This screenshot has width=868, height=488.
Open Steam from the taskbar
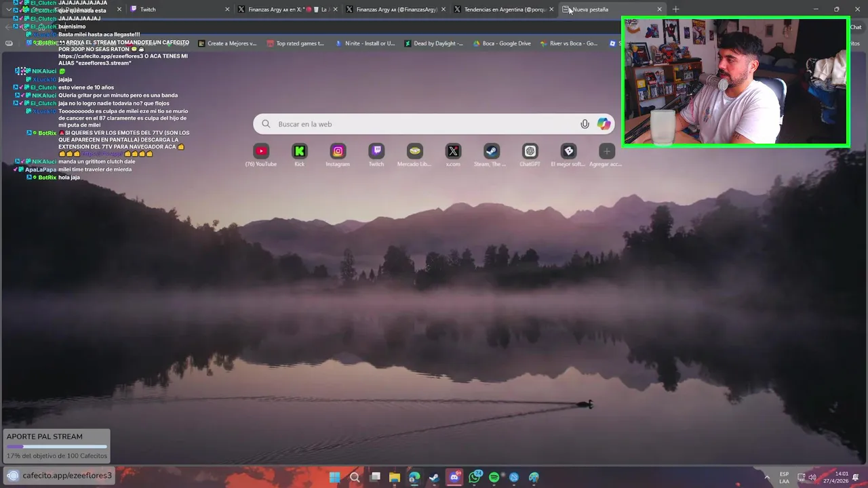point(435,477)
